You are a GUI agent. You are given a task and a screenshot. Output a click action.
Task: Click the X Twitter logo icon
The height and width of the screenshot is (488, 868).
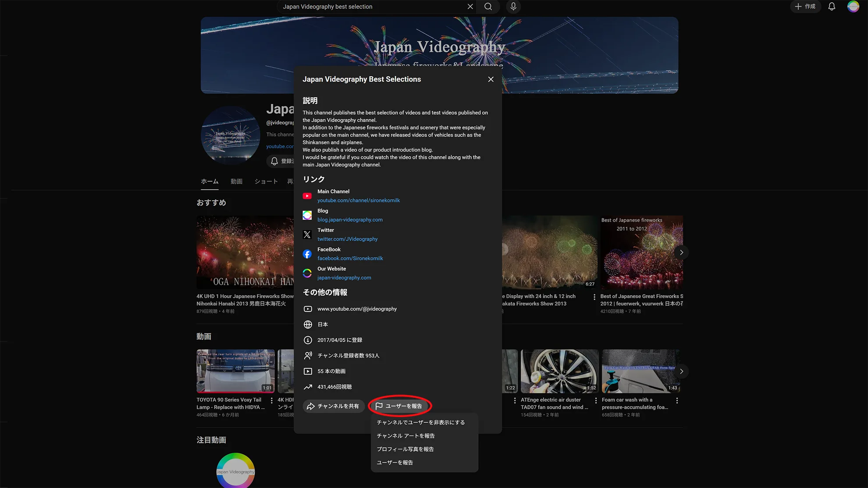coord(307,234)
